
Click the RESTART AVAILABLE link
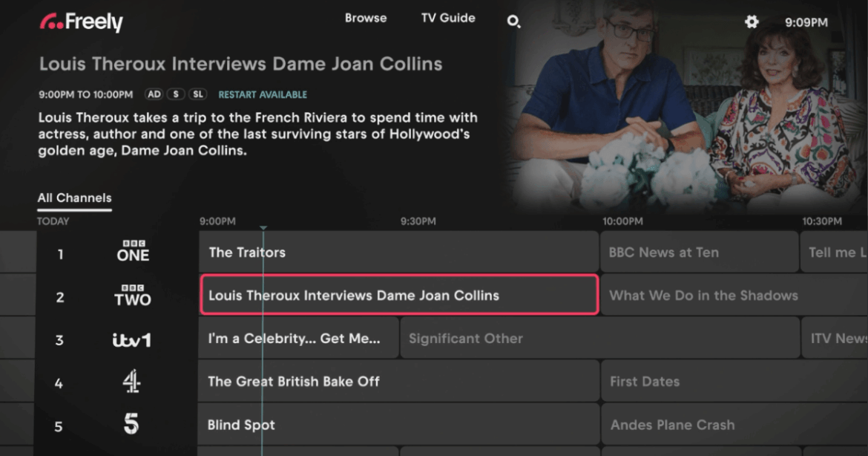point(262,94)
